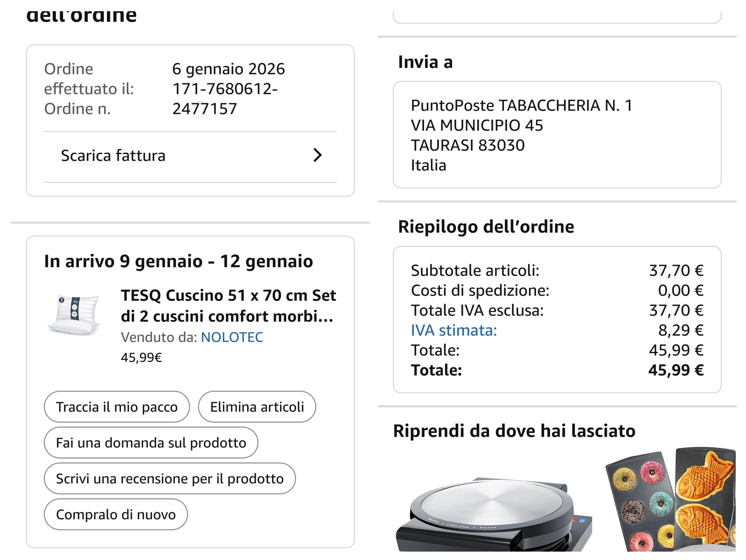This screenshot has width=746, height=560.
Task: Tap the Compralo di nuovo button
Action: [x=116, y=514]
